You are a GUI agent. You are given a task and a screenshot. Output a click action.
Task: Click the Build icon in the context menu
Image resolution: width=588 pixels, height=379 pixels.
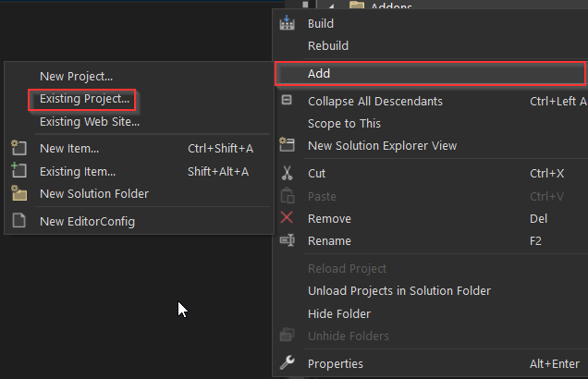(x=287, y=23)
